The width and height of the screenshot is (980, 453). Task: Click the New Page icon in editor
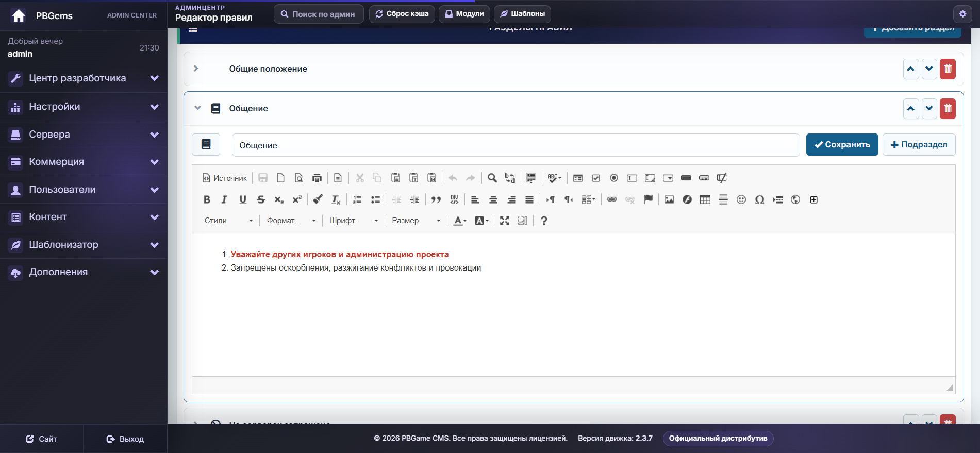[x=280, y=178]
